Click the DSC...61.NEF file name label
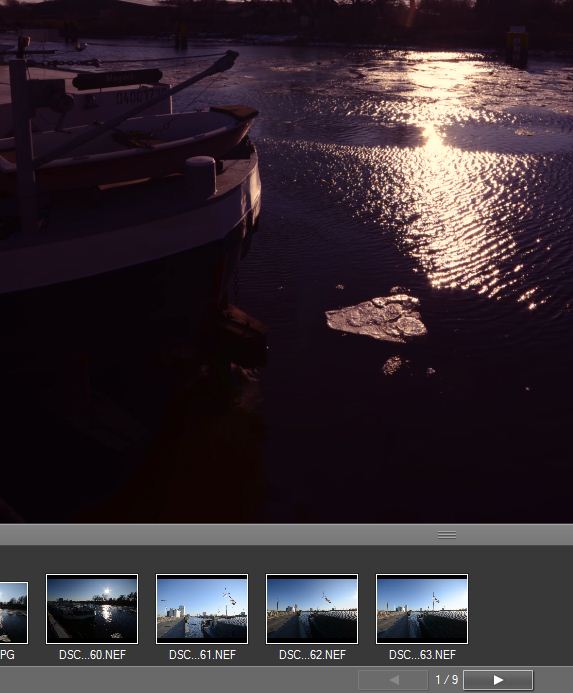Image resolution: width=573 pixels, height=693 pixels. click(x=202, y=655)
